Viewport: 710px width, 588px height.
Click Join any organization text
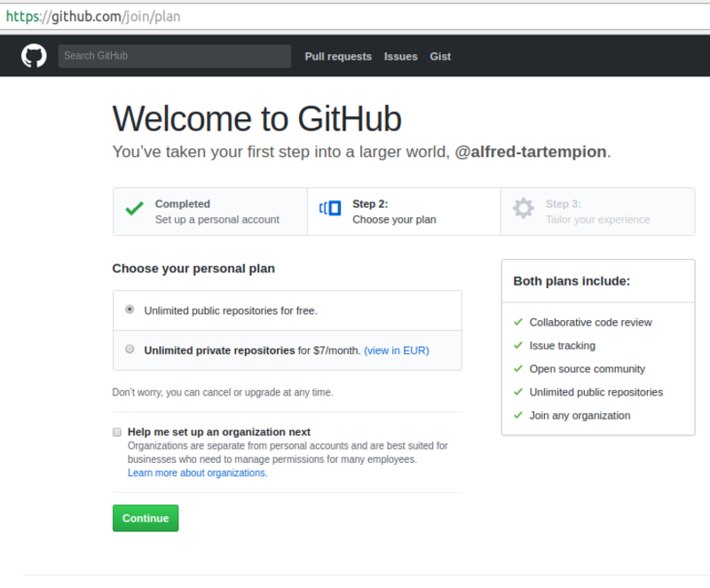(580, 416)
